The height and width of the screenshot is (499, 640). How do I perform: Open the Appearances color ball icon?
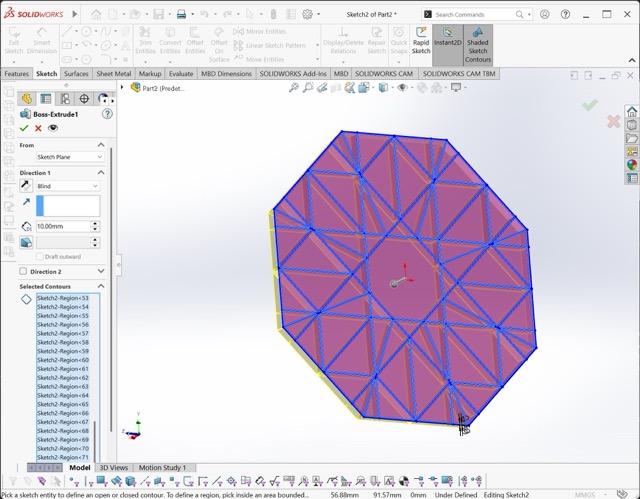[x=632, y=164]
